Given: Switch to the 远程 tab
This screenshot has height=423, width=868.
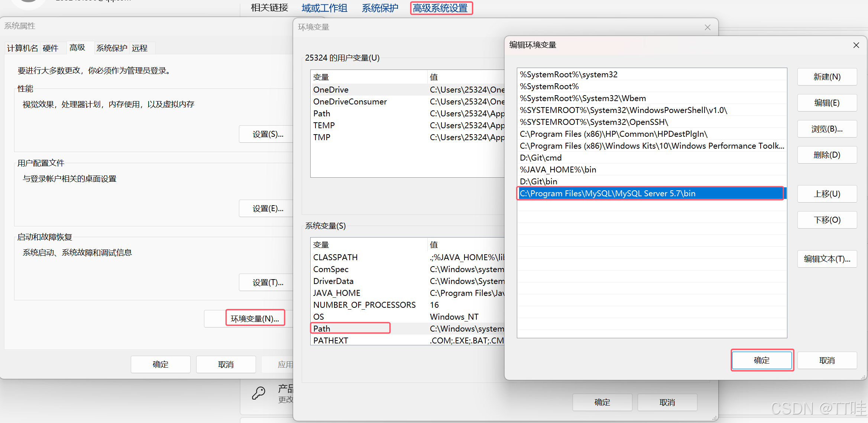Looking at the screenshot, I should pyautogui.click(x=140, y=48).
